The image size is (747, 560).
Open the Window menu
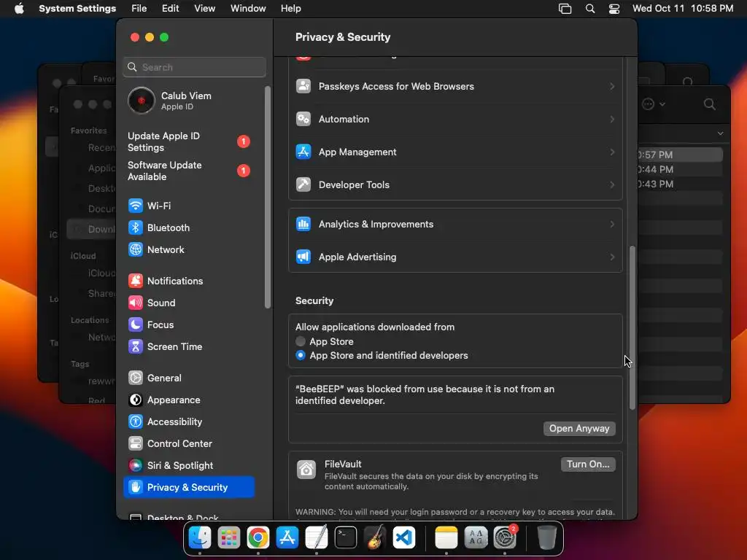pos(248,9)
